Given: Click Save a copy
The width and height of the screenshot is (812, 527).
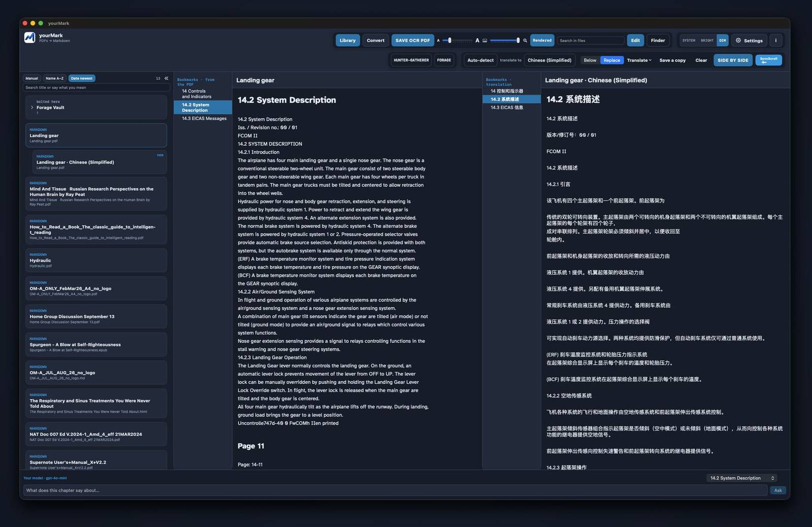Looking at the screenshot, I should click(672, 60).
